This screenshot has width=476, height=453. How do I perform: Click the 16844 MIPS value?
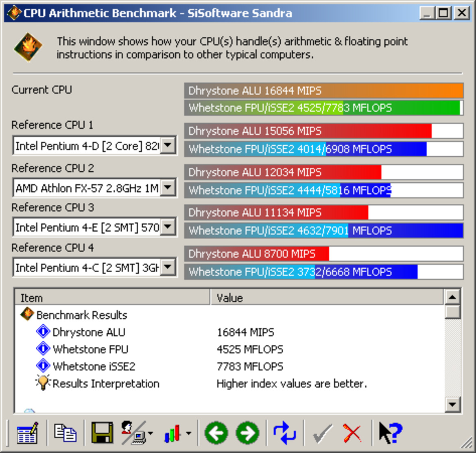(x=245, y=332)
